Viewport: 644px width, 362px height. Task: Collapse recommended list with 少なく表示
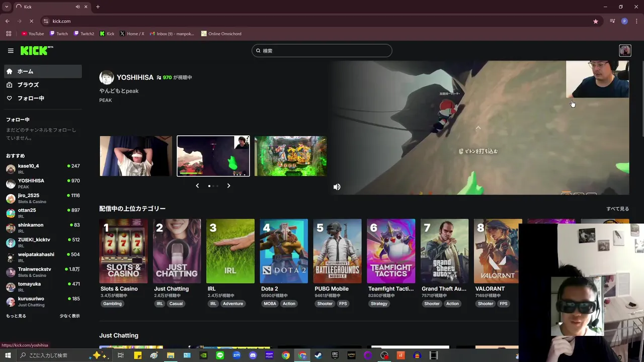pyautogui.click(x=69, y=316)
